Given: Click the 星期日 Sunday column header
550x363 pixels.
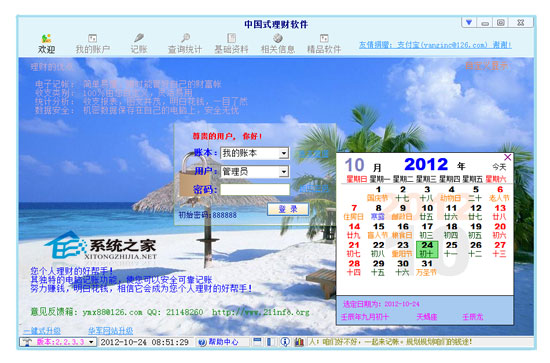Looking at the screenshot, I should tap(356, 179).
